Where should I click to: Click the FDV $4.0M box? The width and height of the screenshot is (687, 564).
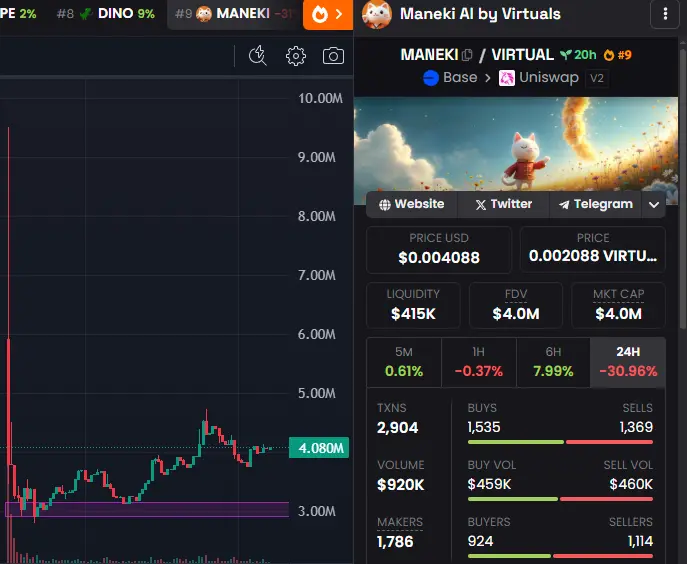(516, 305)
